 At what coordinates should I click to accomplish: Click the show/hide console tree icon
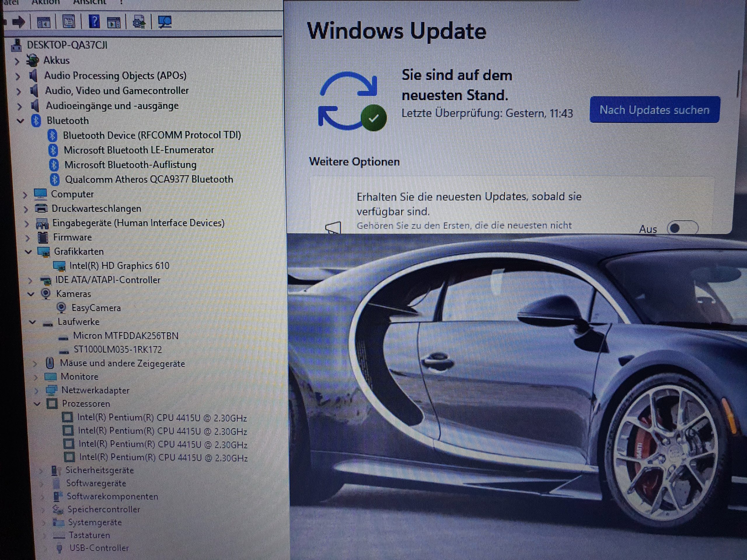(x=43, y=23)
